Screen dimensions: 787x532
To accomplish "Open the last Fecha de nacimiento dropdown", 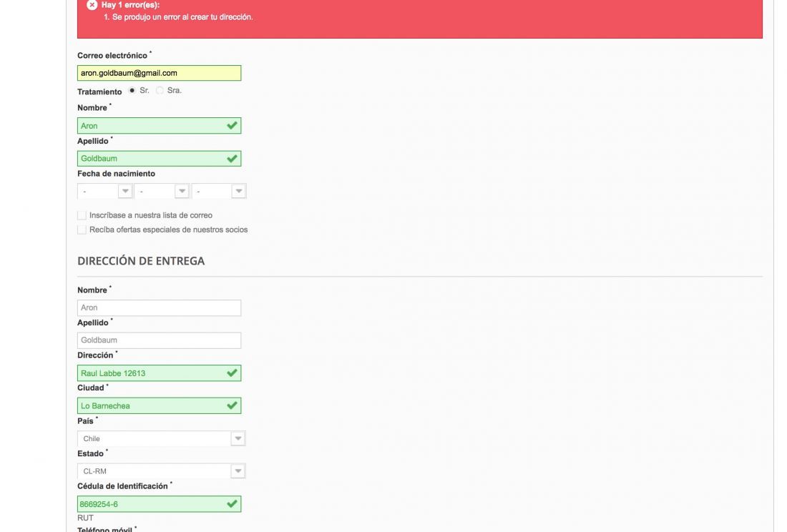I will pyautogui.click(x=219, y=191).
